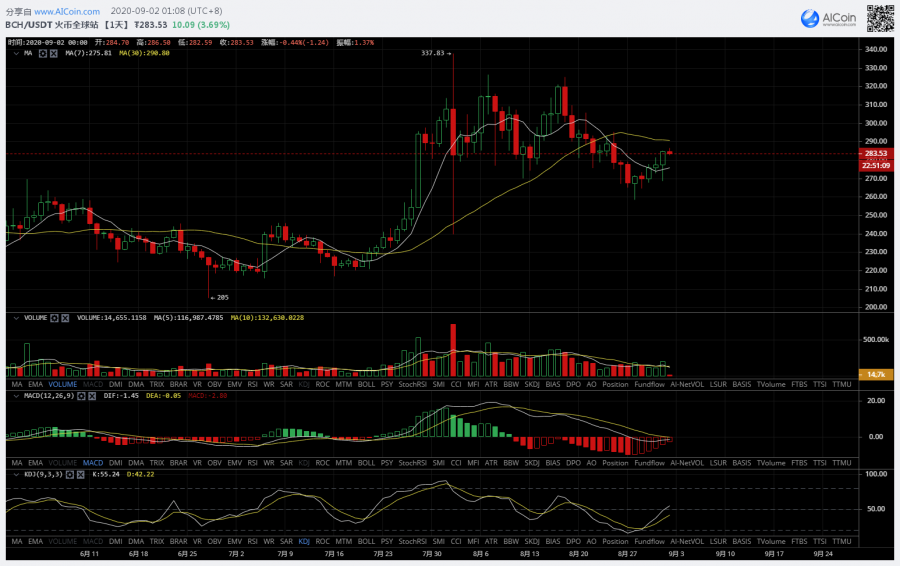The width and height of the screenshot is (900, 566).
Task: Click the MA(30):290.80 yellow legend value
Action: pos(144,53)
